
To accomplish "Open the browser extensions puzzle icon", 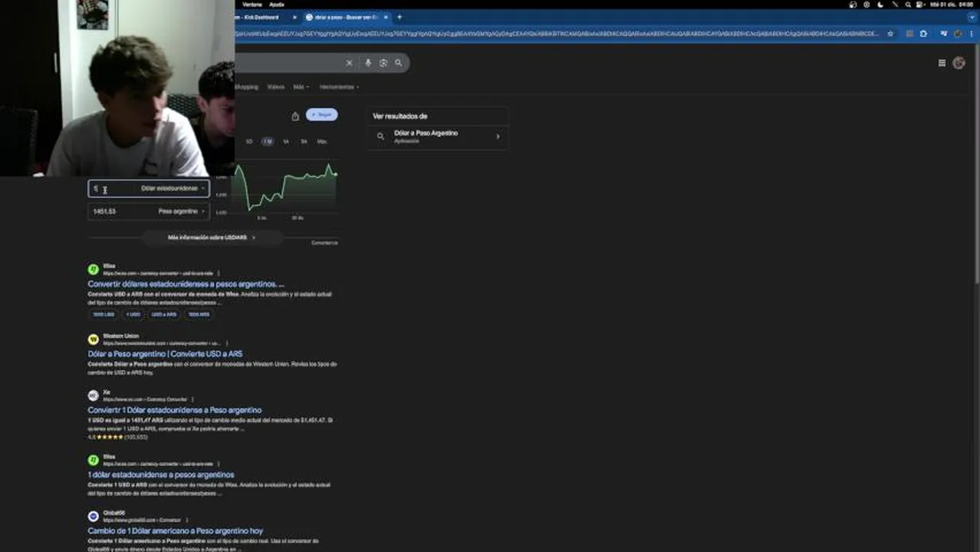I will click(x=923, y=34).
